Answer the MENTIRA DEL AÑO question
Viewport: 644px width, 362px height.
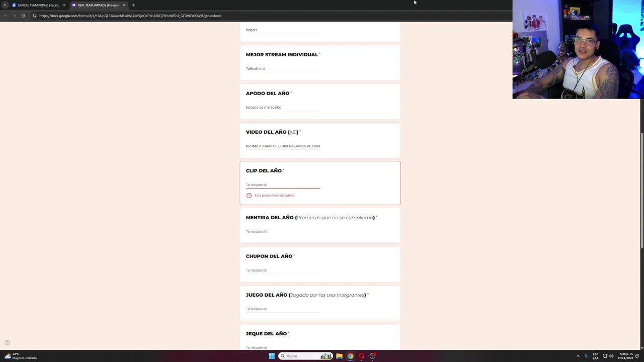pos(283,232)
